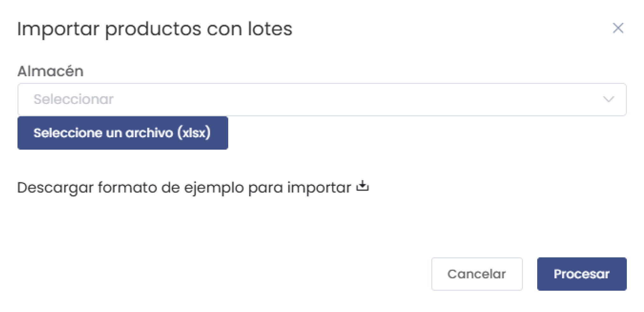Click the chevron on the Almacén selector
Screen dimensions: 644x312
(609, 99)
